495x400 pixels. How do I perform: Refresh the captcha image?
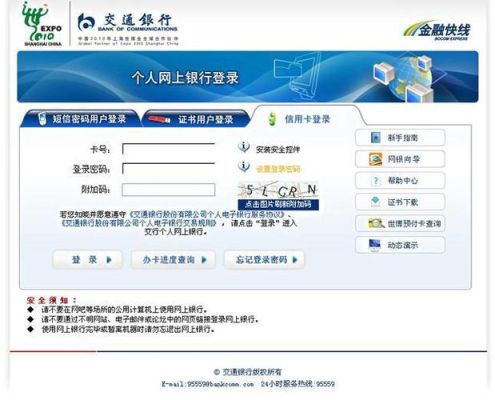[x=278, y=190]
